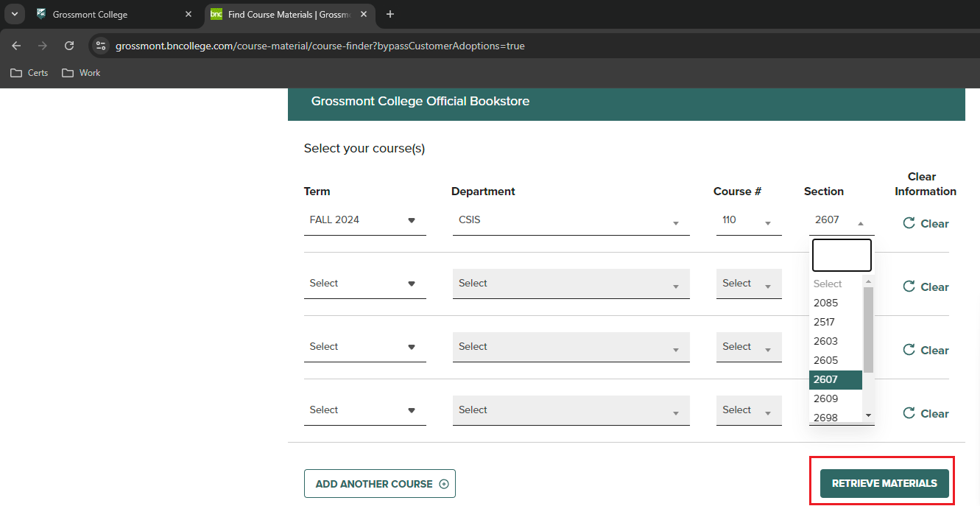The width and height of the screenshot is (980, 506).
Task: Clear the first course row information
Action: pos(926,224)
